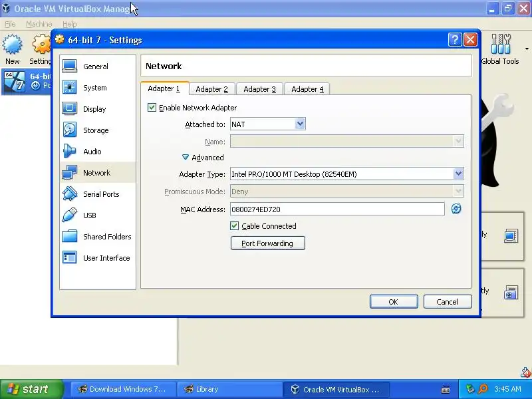This screenshot has width=532, height=399.
Task: Click into the MAC Address field
Action: point(337,209)
